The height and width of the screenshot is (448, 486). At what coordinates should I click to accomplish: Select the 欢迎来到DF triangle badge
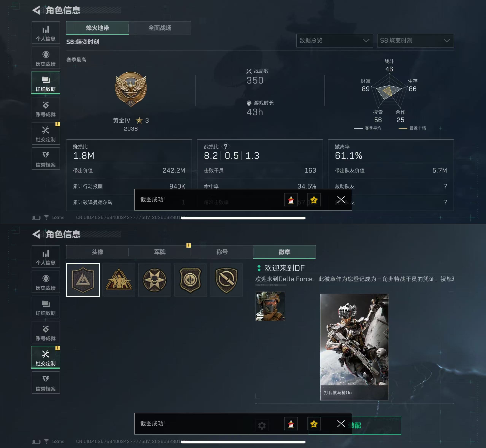point(83,280)
